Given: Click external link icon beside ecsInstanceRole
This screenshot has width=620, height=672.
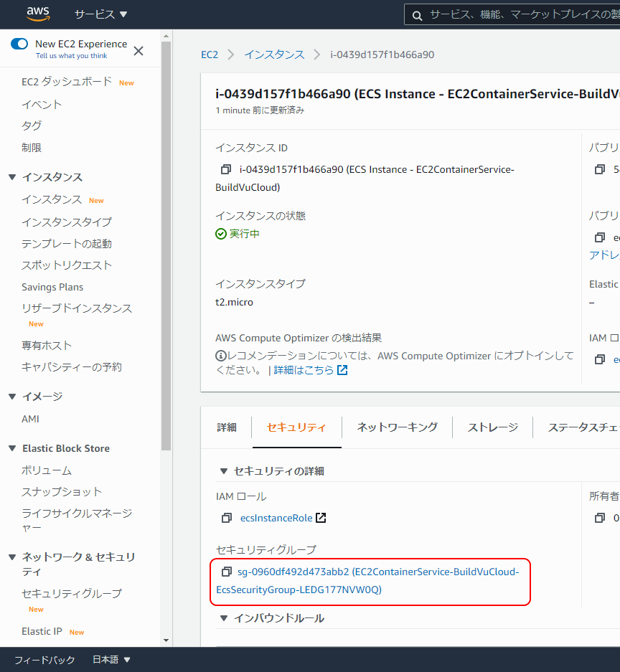Looking at the screenshot, I should click(x=321, y=518).
